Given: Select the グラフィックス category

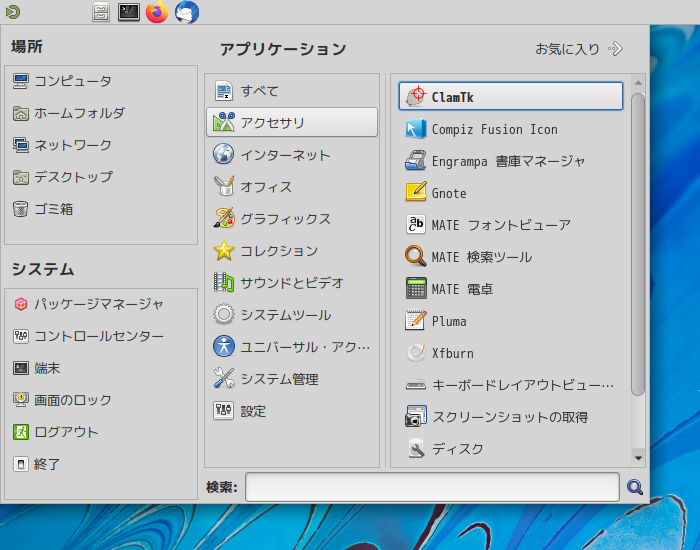Looking at the screenshot, I should coord(292,219).
